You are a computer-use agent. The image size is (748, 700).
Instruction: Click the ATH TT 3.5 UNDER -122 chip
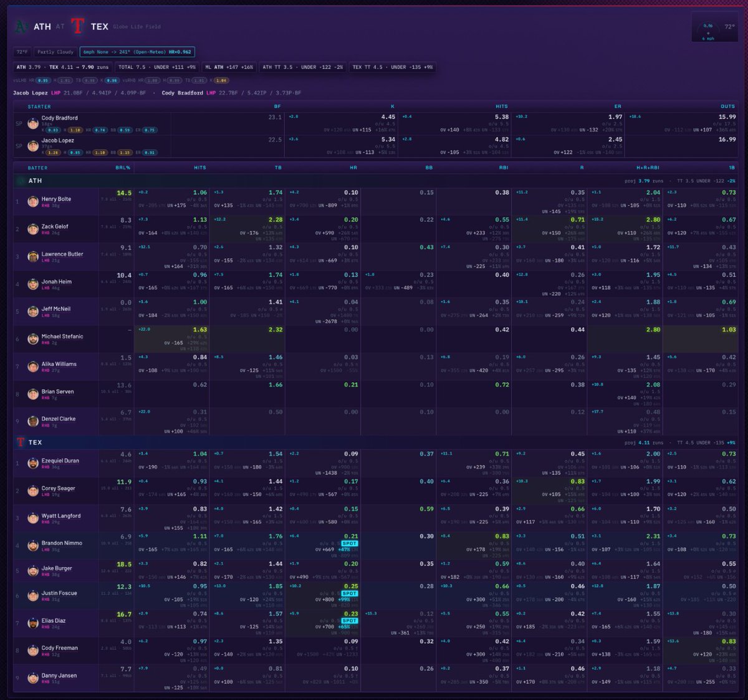[x=302, y=67]
